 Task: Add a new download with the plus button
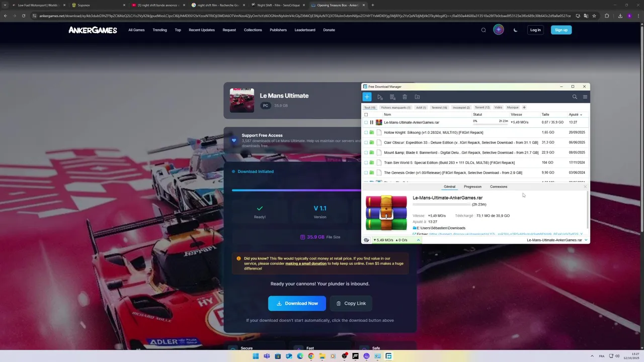click(367, 97)
